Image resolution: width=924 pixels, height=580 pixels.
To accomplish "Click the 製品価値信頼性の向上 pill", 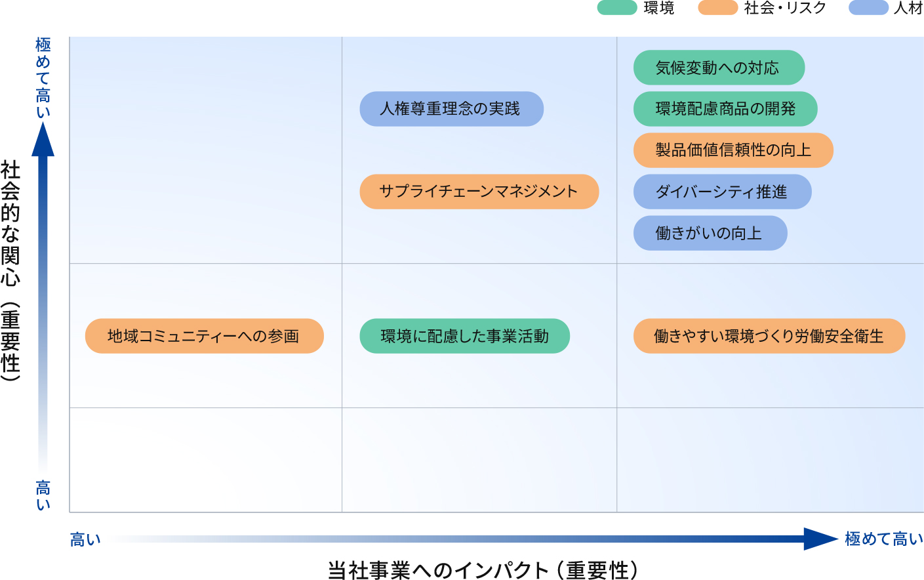I will coord(733,150).
